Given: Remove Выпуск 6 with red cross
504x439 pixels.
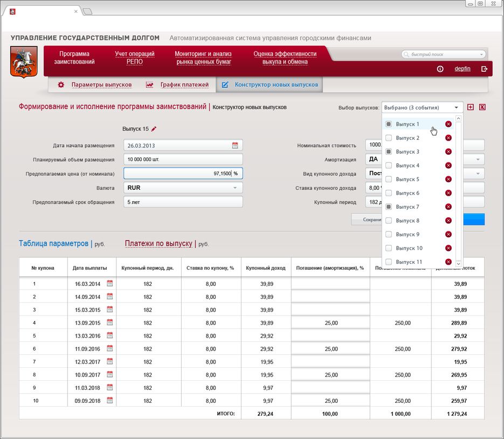Looking at the screenshot, I should point(448,193).
